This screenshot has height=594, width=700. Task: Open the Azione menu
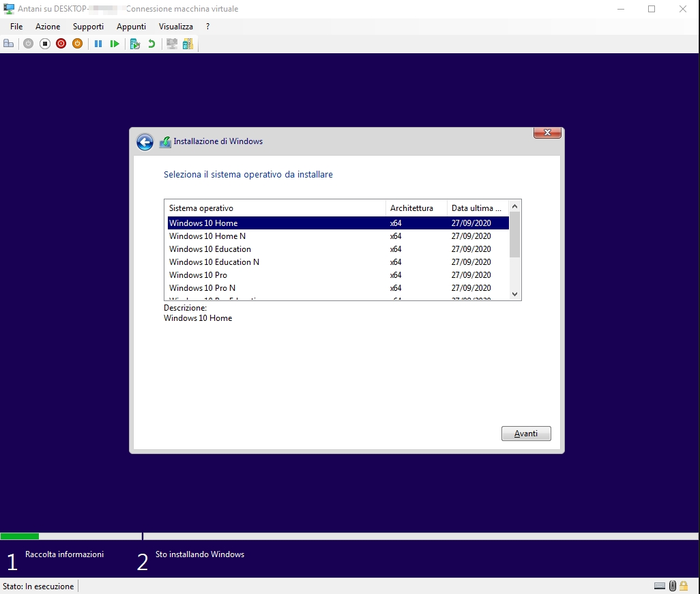point(48,27)
